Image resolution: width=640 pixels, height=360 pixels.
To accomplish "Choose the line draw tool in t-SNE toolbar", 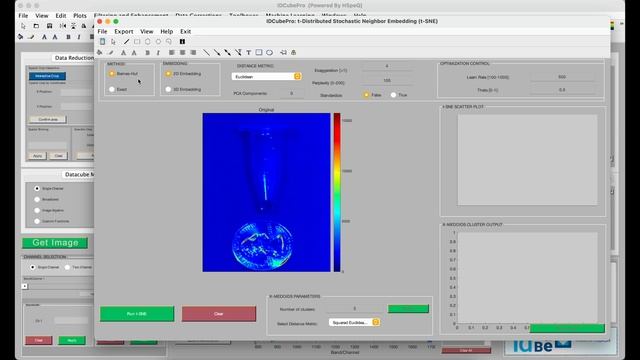I will pyautogui.click(x=127, y=42).
